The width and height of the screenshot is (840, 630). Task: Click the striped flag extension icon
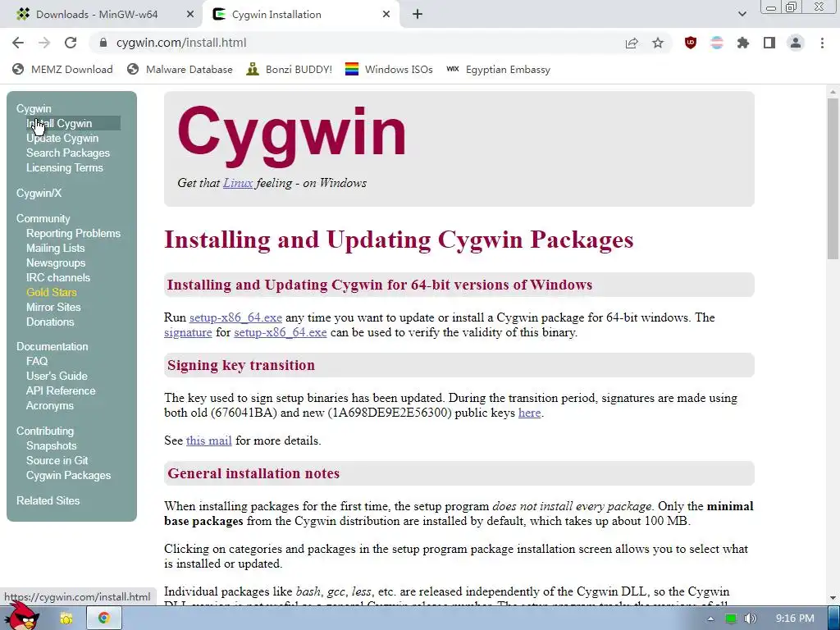point(717,43)
